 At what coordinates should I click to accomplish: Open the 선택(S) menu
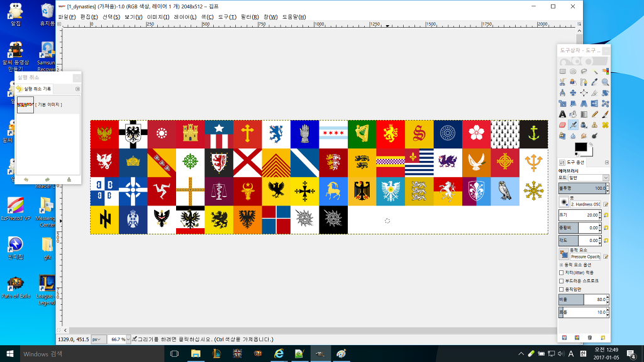pos(111,17)
